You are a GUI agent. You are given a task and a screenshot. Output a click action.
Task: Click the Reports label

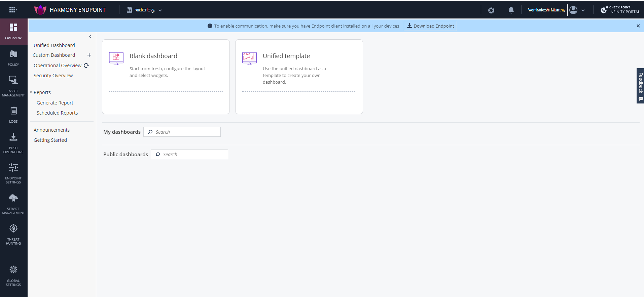(x=42, y=92)
